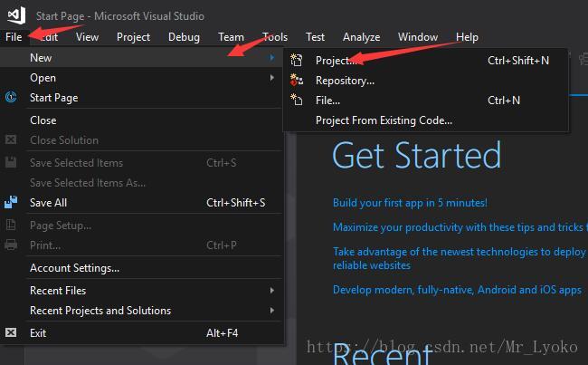The width and height of the screenshot is (588, 365).
Task: Click the Print printer icon
Action: [11, 245]
